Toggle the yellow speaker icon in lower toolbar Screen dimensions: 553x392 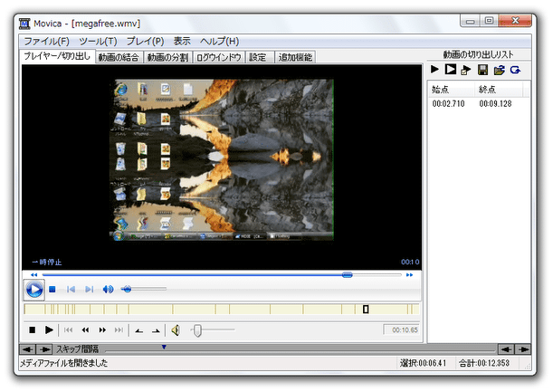coord(176,330)
